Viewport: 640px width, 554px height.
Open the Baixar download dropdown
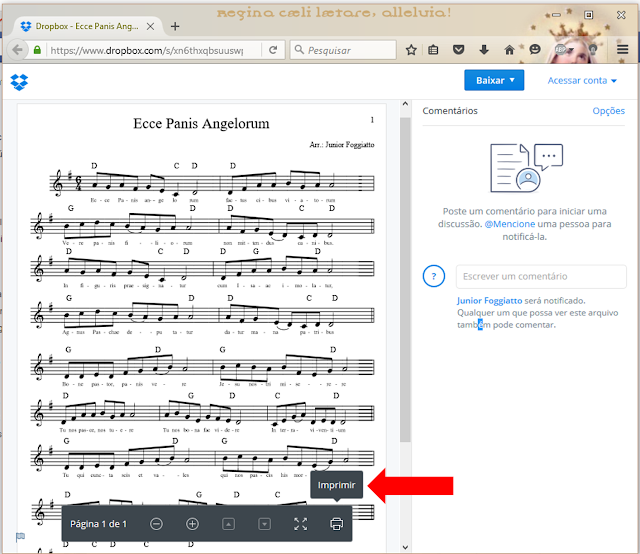pyautogui.click(x=494, y=80)
